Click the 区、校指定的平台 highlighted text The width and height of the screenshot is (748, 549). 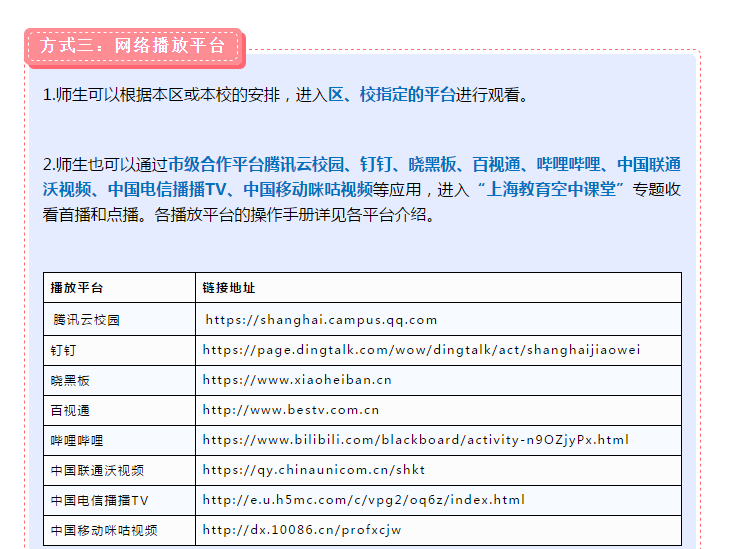pos(392,95)
